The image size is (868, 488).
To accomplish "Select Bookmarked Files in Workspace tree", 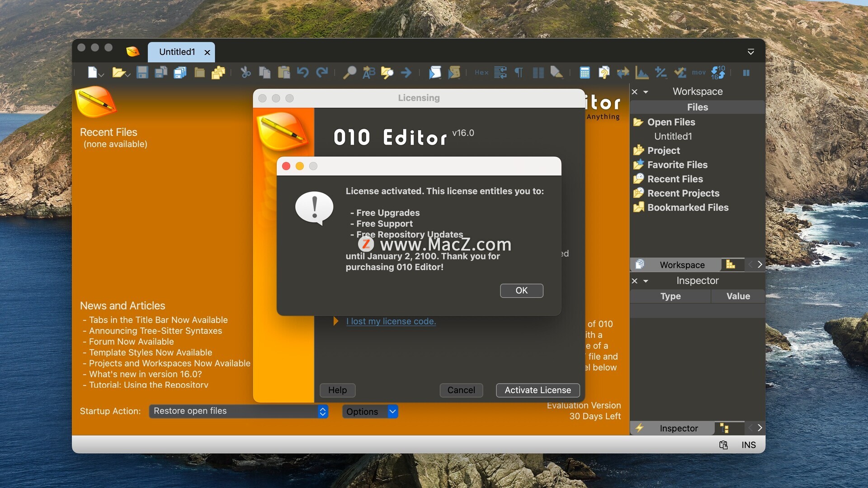I will pos(688,207).
